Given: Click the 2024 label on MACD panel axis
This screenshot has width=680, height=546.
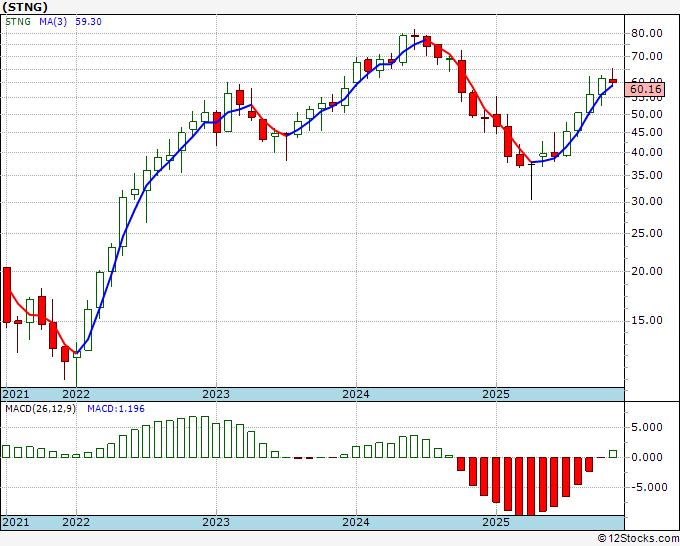Looking at the screenshot, I should click(x=356, y=521).
